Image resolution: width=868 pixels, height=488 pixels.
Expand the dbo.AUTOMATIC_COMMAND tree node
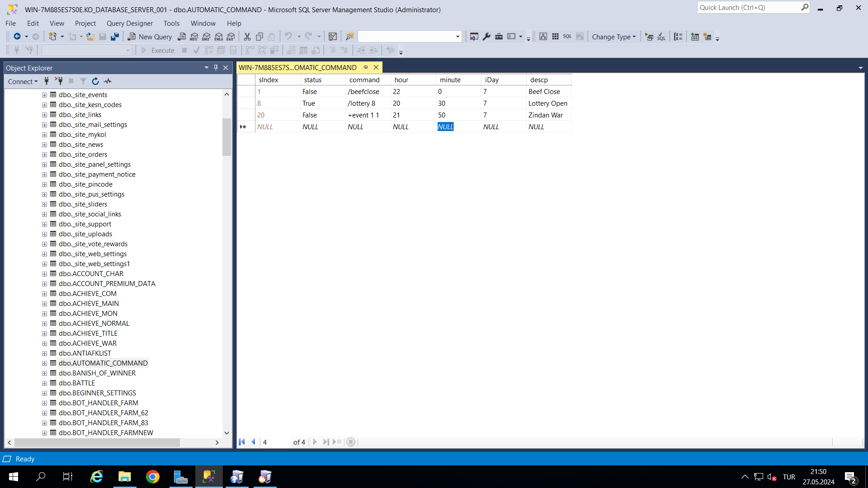44,363
